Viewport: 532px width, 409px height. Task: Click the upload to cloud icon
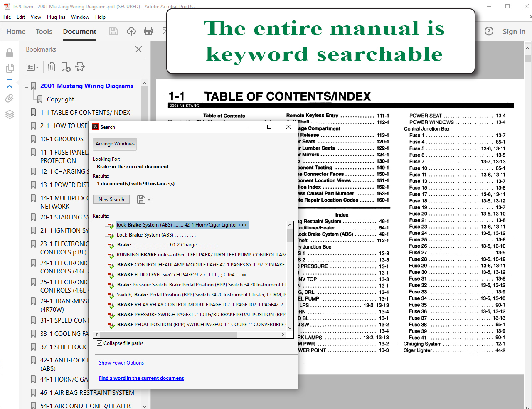131,31
